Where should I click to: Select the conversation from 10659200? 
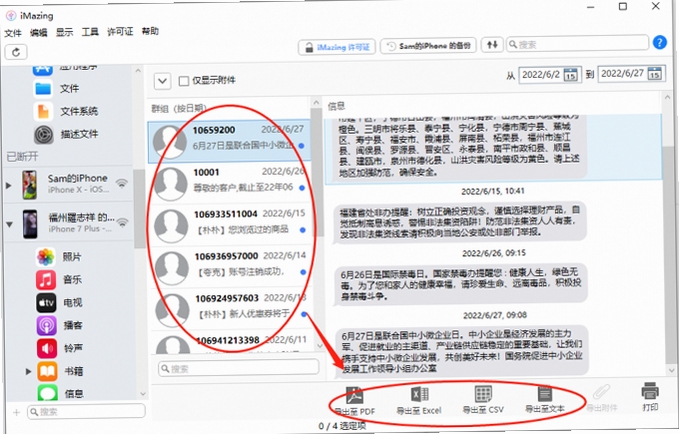(230, 141)
